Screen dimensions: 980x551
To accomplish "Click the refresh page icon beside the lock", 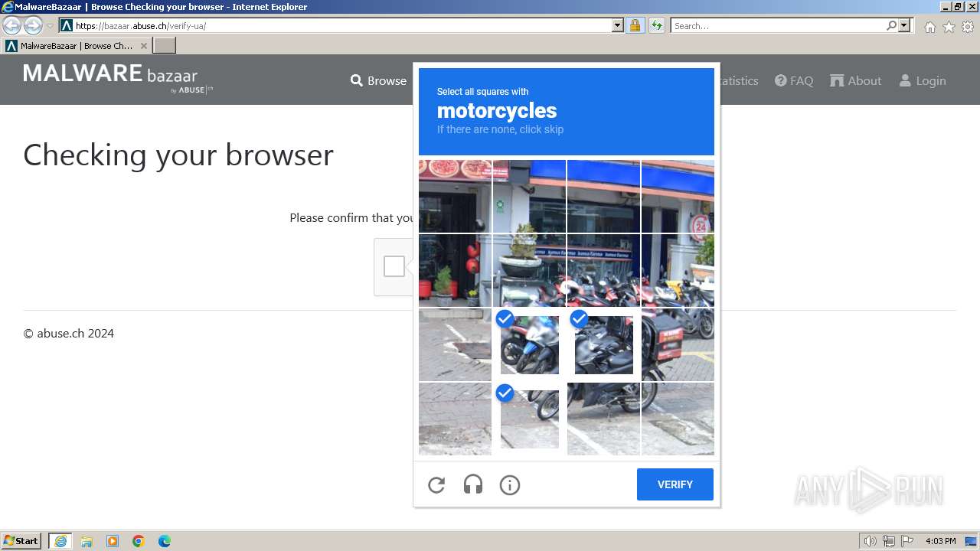I will pos(656,25).
